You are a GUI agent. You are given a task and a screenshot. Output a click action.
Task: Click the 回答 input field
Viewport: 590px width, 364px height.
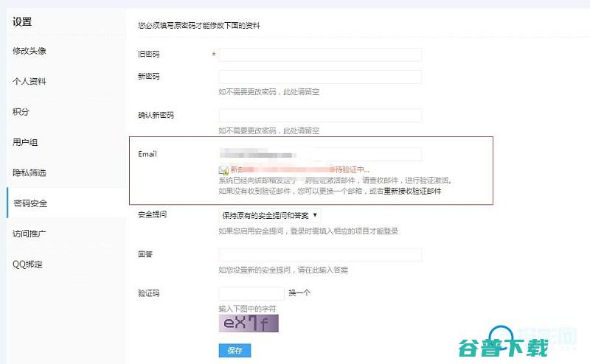320,255
